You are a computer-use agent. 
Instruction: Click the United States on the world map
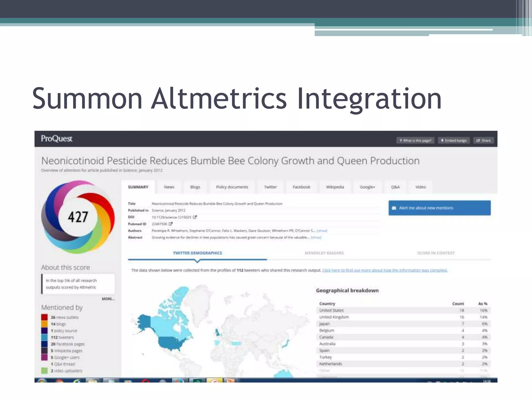171,343
